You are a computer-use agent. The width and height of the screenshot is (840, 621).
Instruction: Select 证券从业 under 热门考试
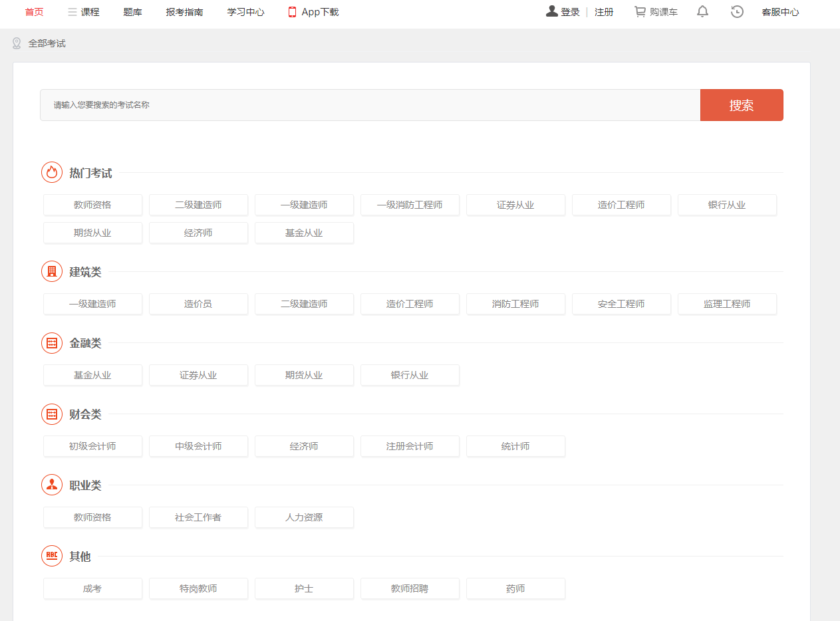click(x=515, y=205)
